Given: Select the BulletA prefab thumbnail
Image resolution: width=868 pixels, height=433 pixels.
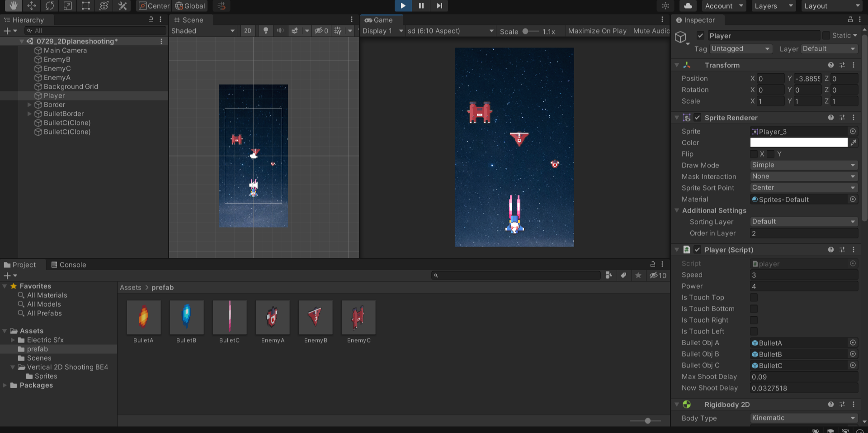Looking at the screenshot, I should [x=143, y=318].
